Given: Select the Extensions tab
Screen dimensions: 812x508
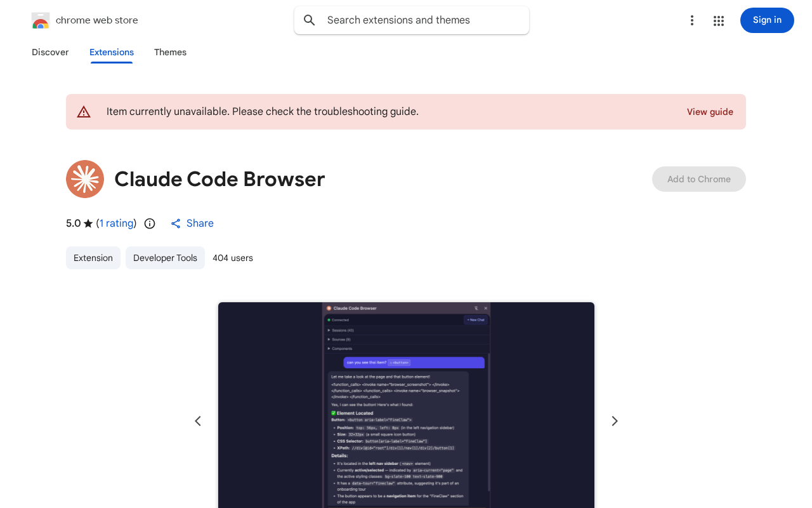Looking at the screenshot, I should tap(112, 52).
